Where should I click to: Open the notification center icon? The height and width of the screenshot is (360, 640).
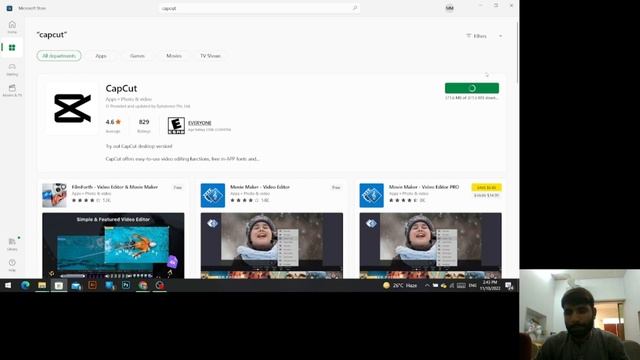(509, 286)
